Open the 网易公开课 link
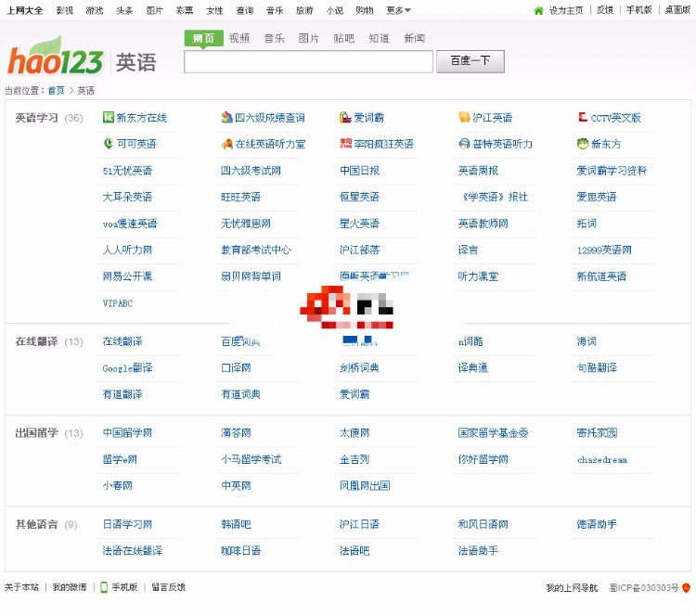This screenshot has height=616, width=696. pos(127,276)
